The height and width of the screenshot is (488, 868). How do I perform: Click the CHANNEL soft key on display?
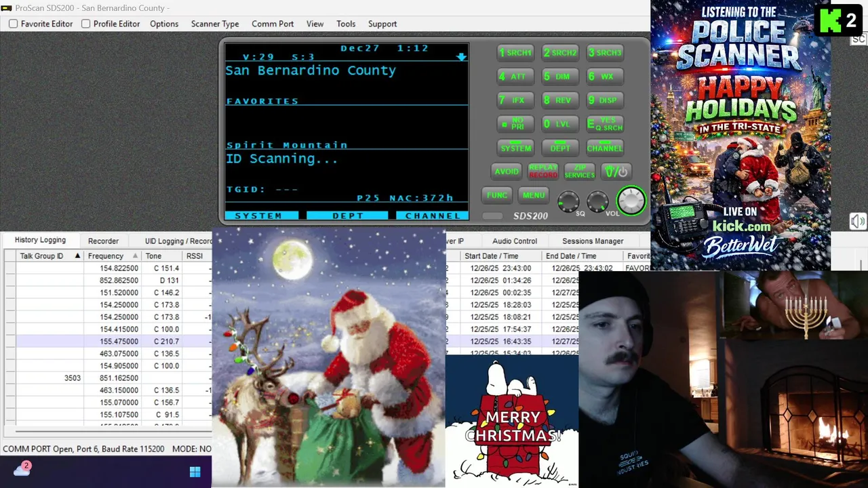[432, 216]
